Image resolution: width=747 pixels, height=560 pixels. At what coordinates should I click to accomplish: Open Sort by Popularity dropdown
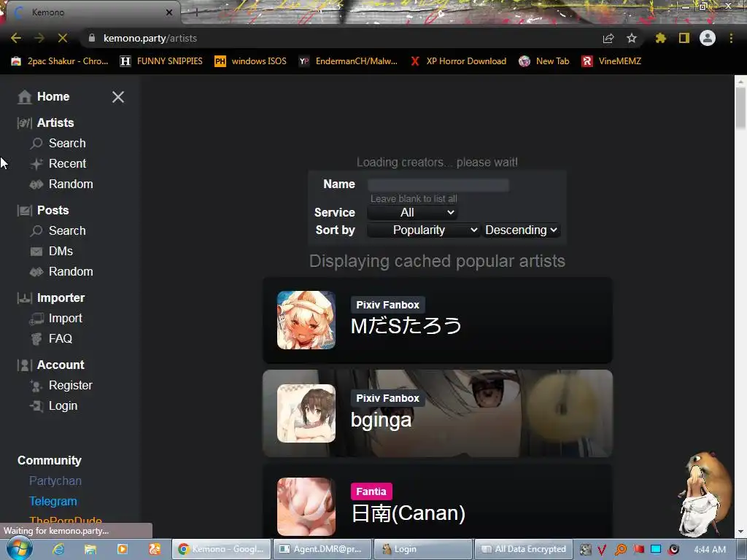[423, 230]
